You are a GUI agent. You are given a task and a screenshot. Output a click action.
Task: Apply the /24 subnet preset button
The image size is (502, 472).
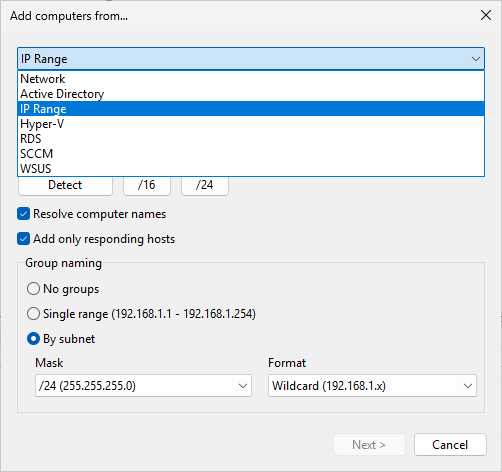[x=205, y=185]
